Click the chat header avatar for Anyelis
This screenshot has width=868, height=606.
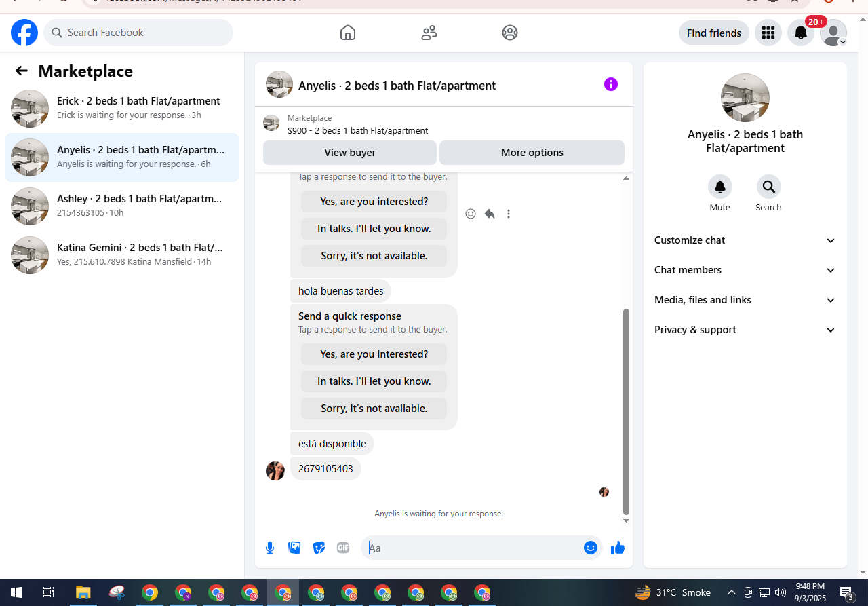tap(279, 84)
